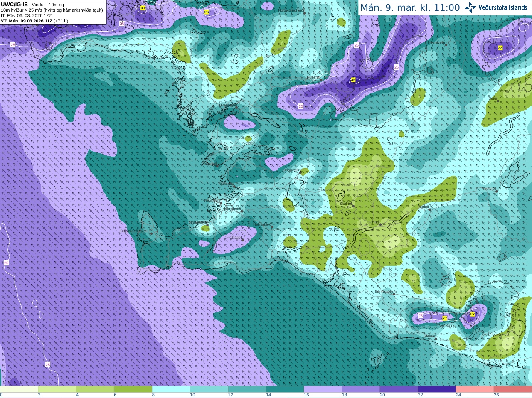Click the legend scale number 16
This screenshot has width=532, height=398.
pos(306,395)
